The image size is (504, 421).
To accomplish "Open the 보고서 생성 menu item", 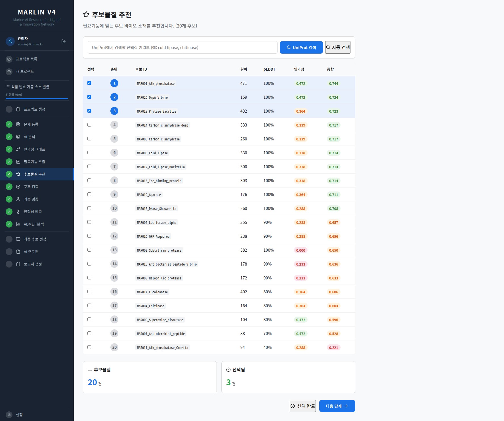I will coord(37,264).
